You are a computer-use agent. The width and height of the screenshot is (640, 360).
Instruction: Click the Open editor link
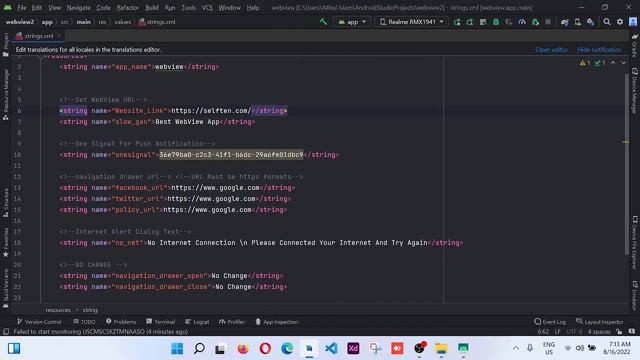coord(551,49)
